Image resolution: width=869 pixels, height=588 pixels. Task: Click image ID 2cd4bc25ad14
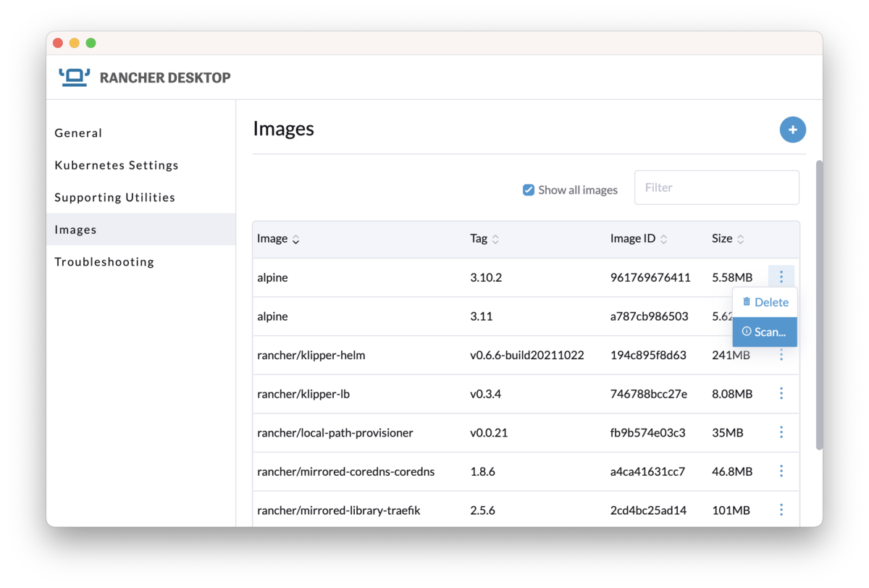point(648,511)
